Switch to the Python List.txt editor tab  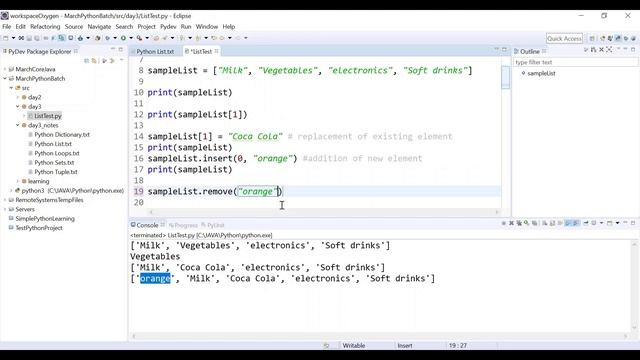coord(155,51)
